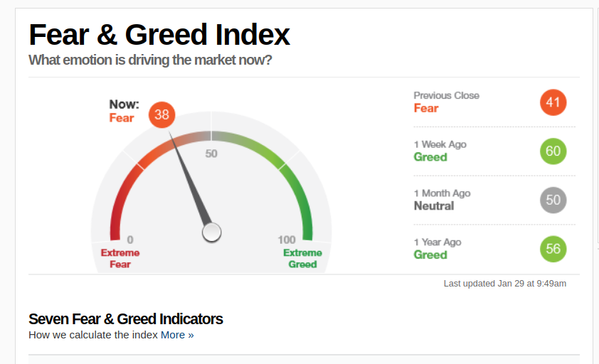599x364 pixels.
Task: Click the Now: Fear label beside gauge
Action: tap(124, 111)
